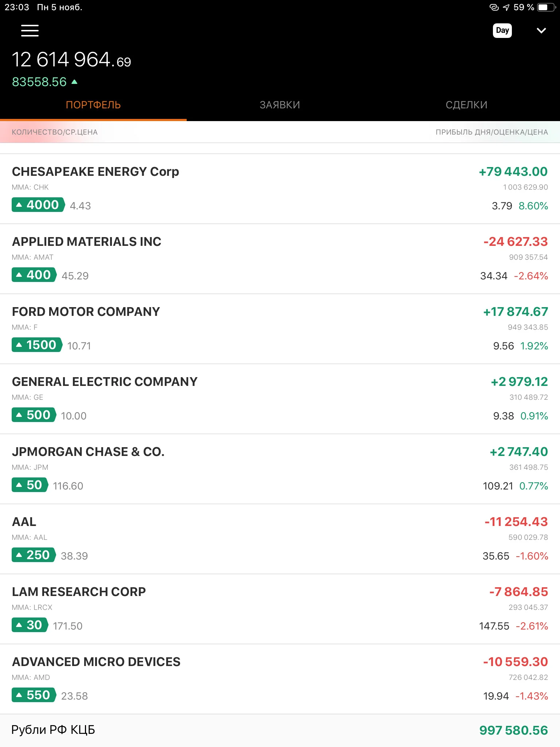
Task: Tap the Рубли РФ КЦБ cash row
Action: pos(280,730)
